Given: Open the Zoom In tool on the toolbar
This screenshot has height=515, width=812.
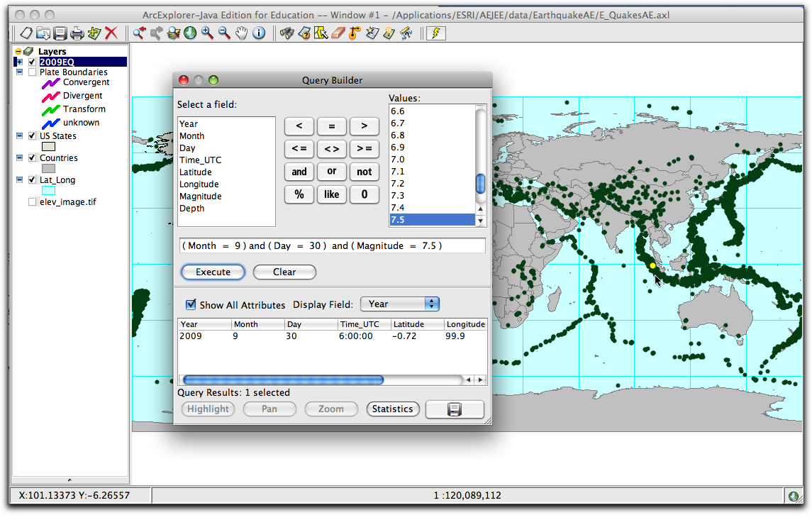Looking at the screenshot, I should 206,33.
